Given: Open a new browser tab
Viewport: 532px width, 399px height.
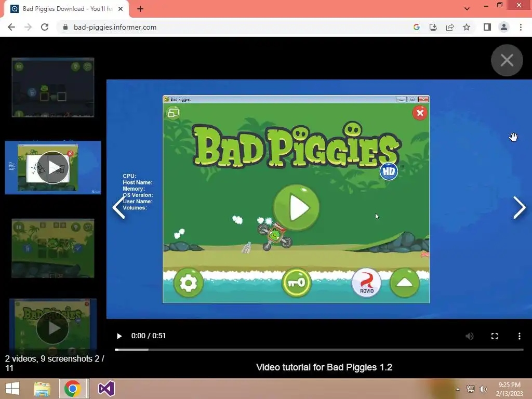Looking at the screenshot, I should tap(140, 9).
